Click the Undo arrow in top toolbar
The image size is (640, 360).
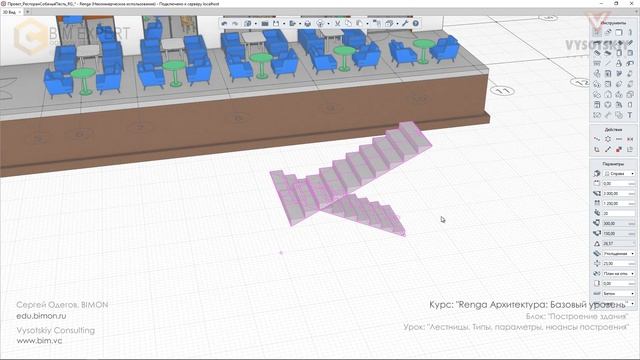point(224,24)
